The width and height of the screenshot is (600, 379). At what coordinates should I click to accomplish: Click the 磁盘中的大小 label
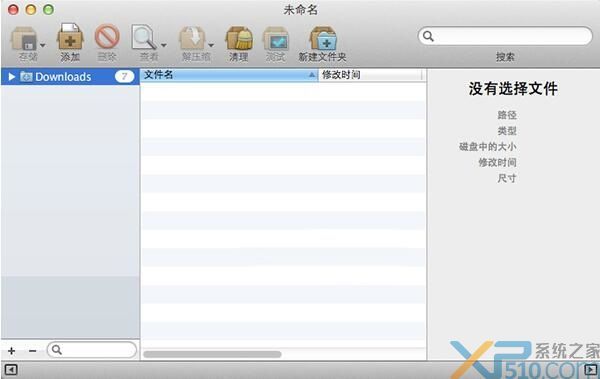(488, 147)
